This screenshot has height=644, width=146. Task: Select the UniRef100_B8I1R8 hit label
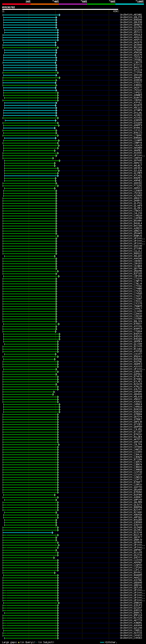point(131,48)
